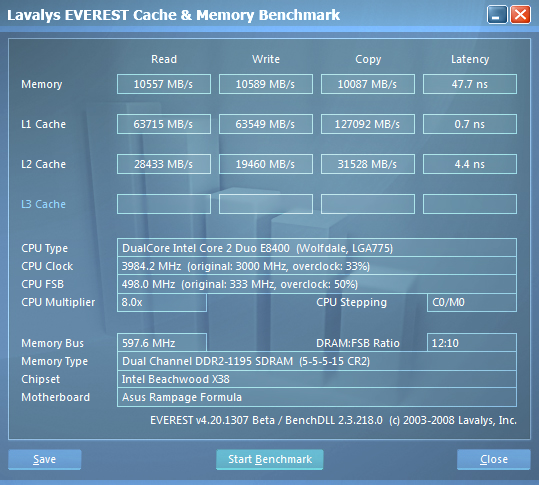Click the L3 Cache label
Screen dimensions: 539x485
pyautogui.click(x=43, y=204)
